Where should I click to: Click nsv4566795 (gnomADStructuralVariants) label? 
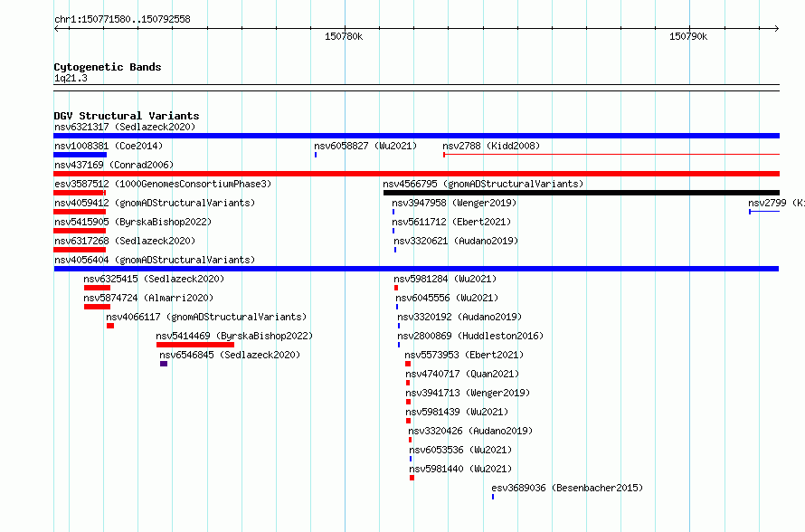(x=483, y=184)
